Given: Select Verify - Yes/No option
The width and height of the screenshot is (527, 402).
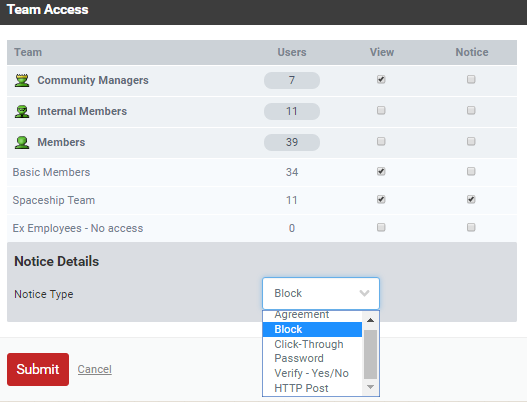Looking at the screenshot, I should coord(312,373).
